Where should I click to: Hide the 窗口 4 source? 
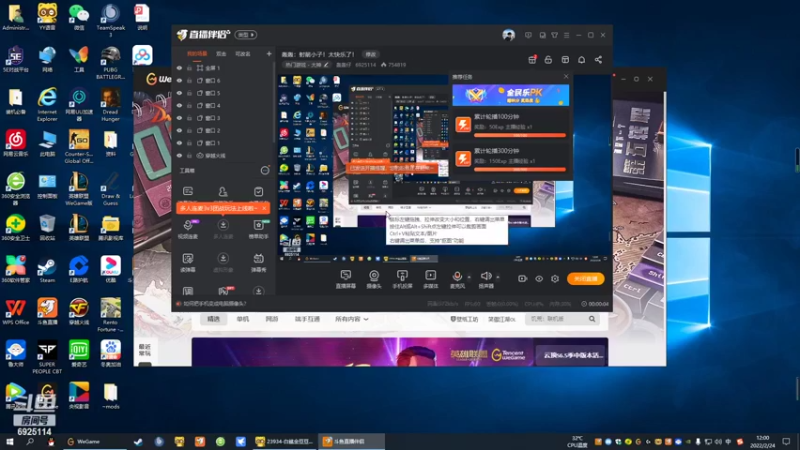(x=179, y=106)
